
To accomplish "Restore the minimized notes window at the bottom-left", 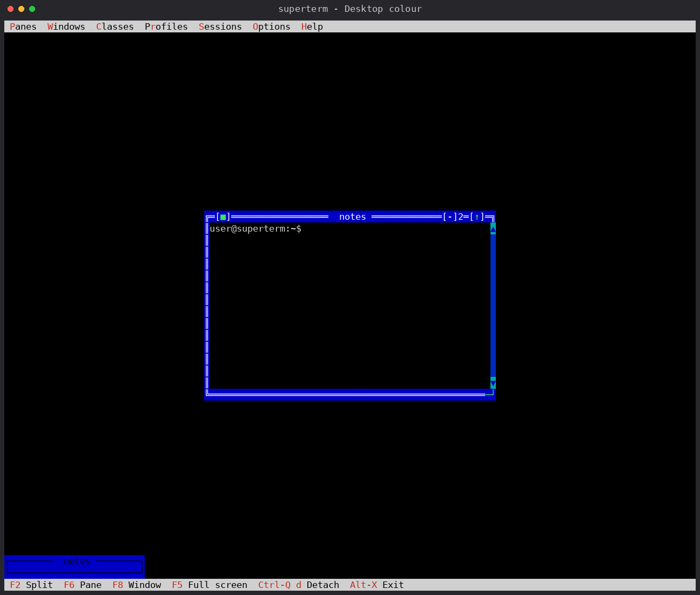I will [x=75, y=566].
